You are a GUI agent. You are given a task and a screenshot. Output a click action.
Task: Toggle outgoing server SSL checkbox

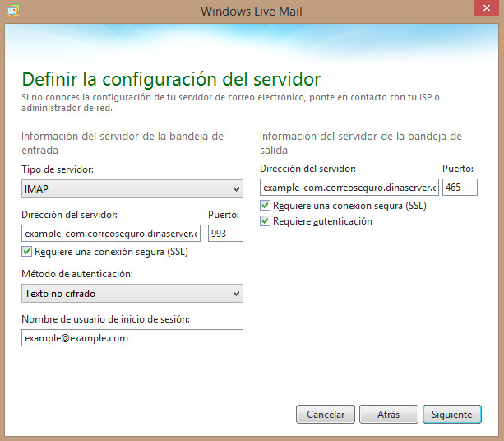265,205
